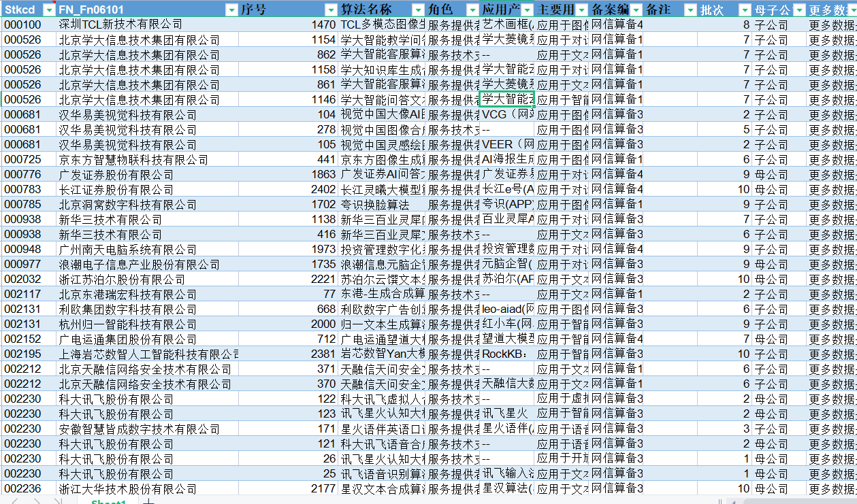Select cell 杭州归一智能科技有限公司

pyautogui.click(x=148, y=324)
